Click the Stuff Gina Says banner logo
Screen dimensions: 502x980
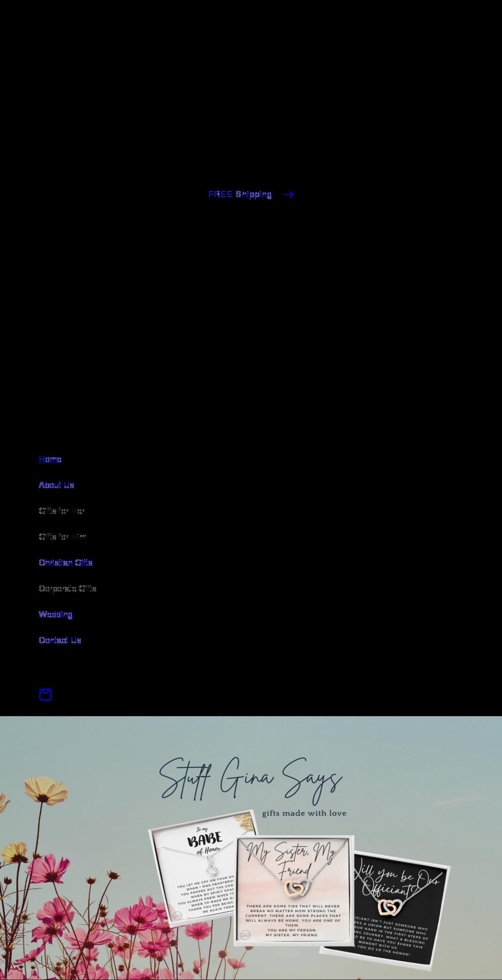point(250,779)
